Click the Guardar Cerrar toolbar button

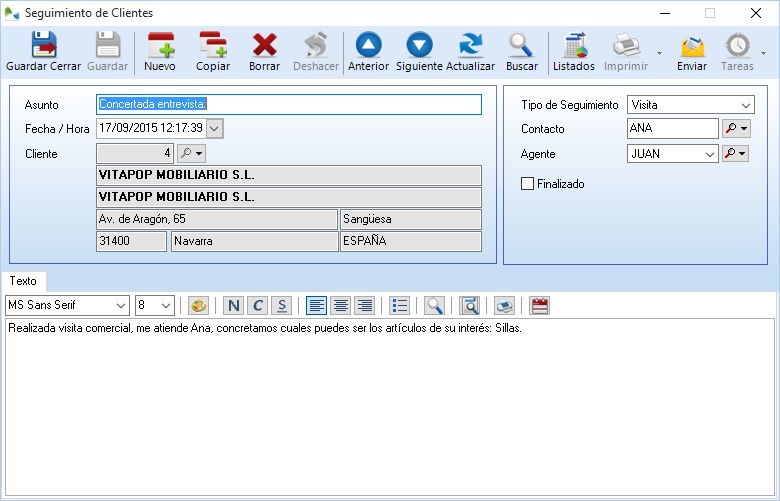coord(43,52)
